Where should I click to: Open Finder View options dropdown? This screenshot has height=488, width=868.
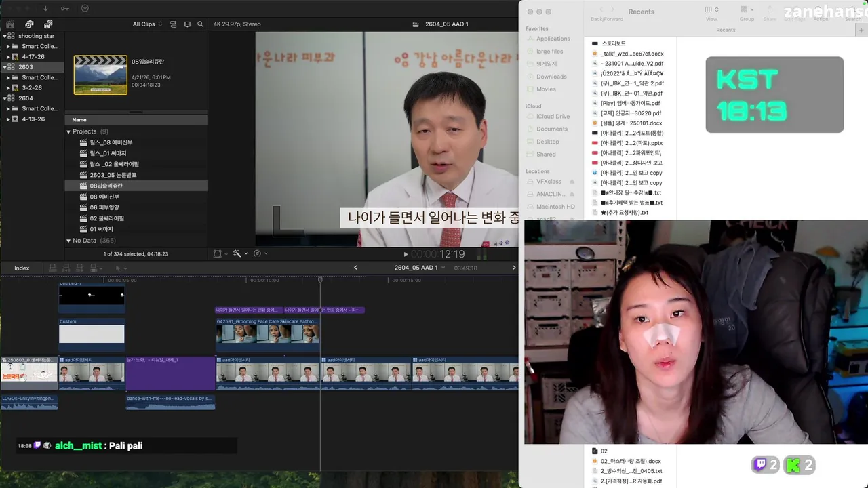coord(711,9)
